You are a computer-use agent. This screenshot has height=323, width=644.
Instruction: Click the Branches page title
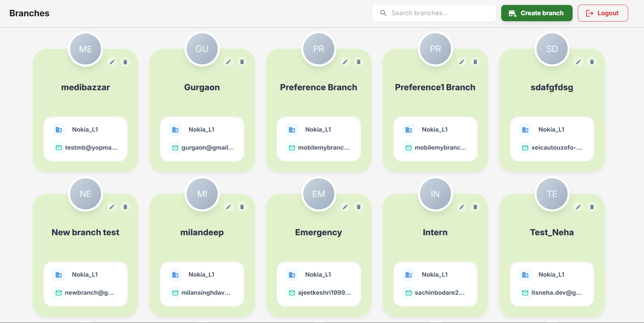(x=29, y=13)
